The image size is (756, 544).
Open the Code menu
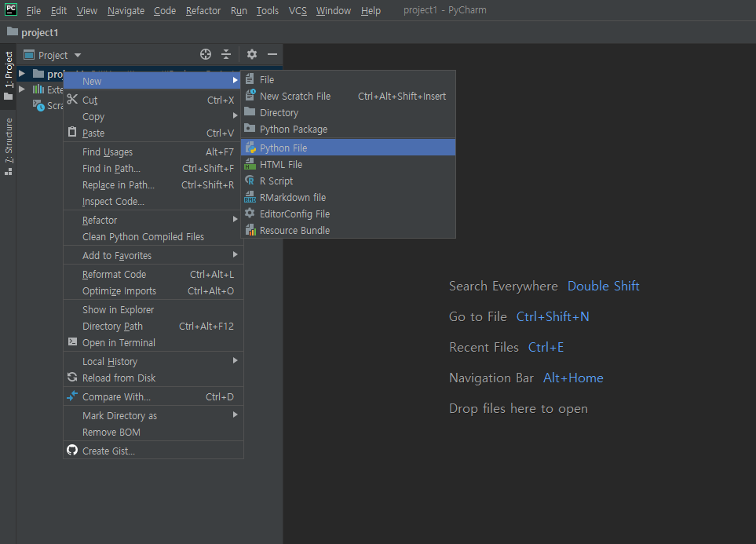coord(164,10)
